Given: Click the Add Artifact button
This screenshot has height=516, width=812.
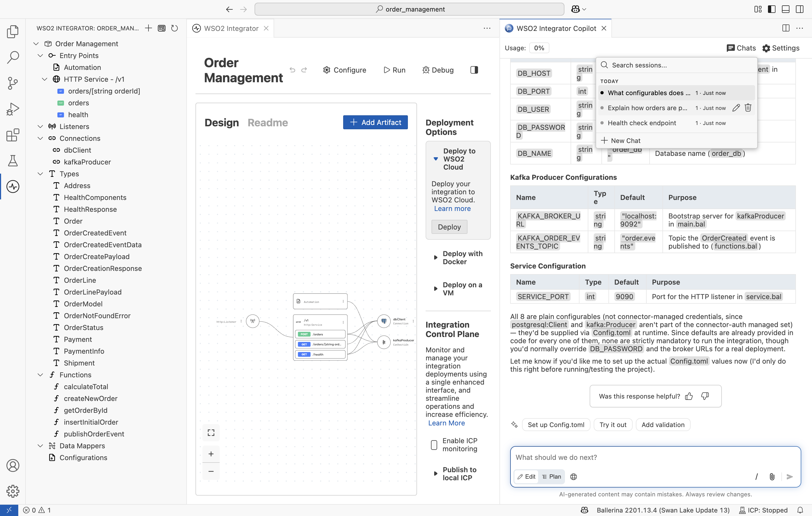Looking at the screenshot, I should coord(375,122).
